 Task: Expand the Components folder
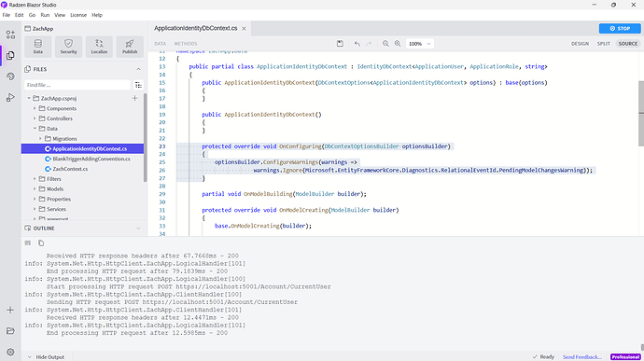[x=35, y=108]
